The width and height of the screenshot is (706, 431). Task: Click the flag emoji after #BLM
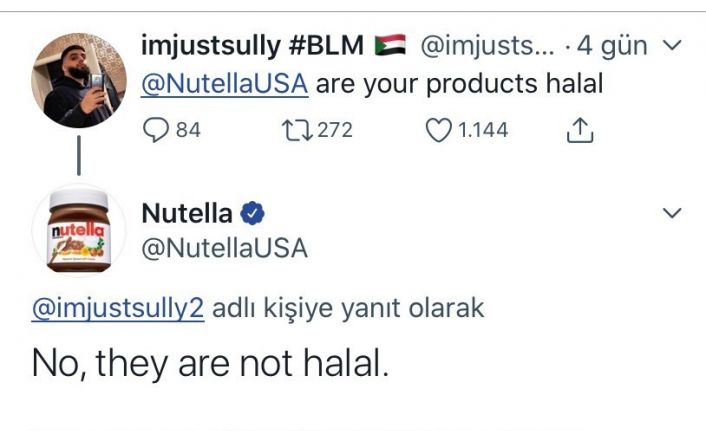(x=387, y=45)
